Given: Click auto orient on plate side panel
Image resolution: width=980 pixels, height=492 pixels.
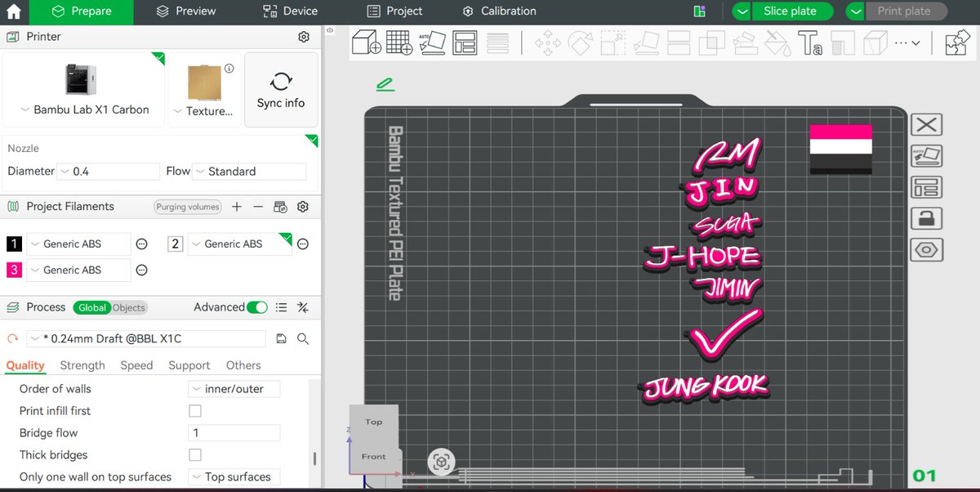Looking at the screenshot, I should [x=926, y=156].
